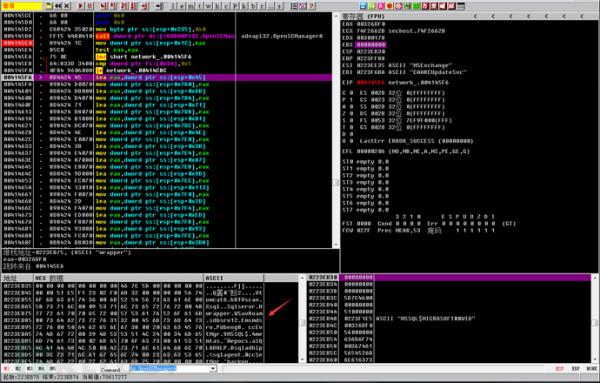
Task: Select the EIP register row
Action: pyautogui.click(x=396, y=82)
